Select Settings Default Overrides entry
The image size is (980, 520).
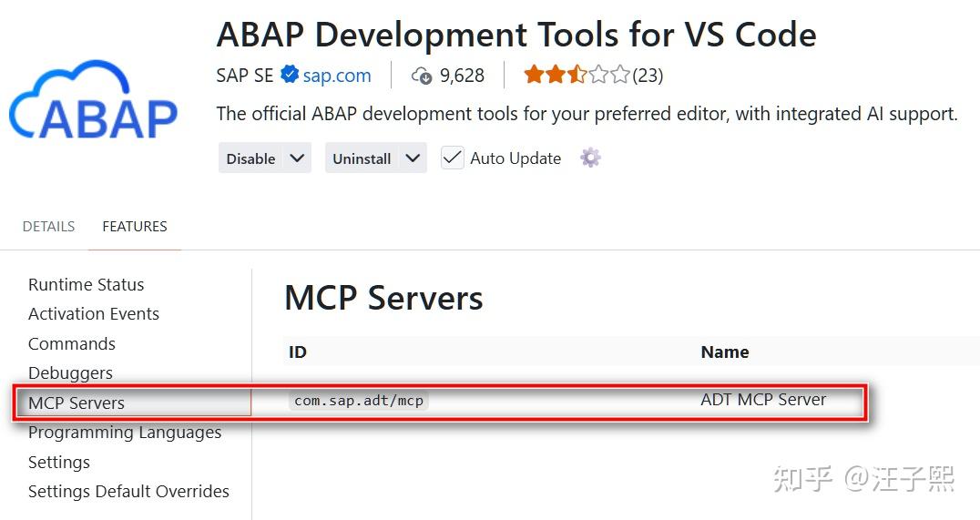point(128,491)
